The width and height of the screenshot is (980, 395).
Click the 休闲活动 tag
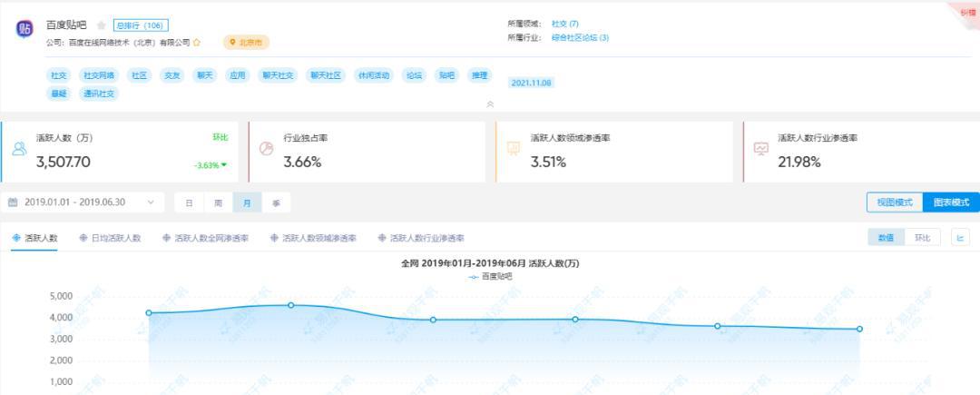pyautogui.click(x=374, y=75)
